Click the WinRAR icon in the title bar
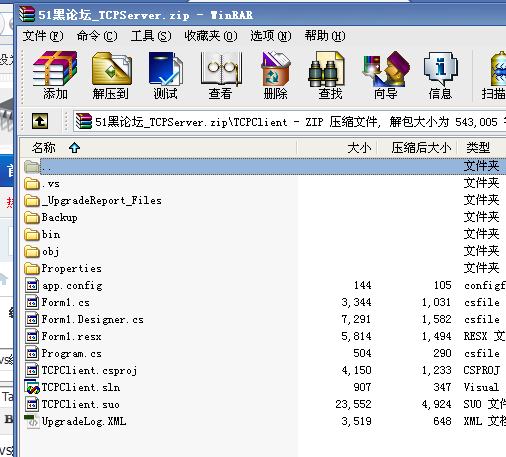The image size is (506, 457). coord(27,14)
